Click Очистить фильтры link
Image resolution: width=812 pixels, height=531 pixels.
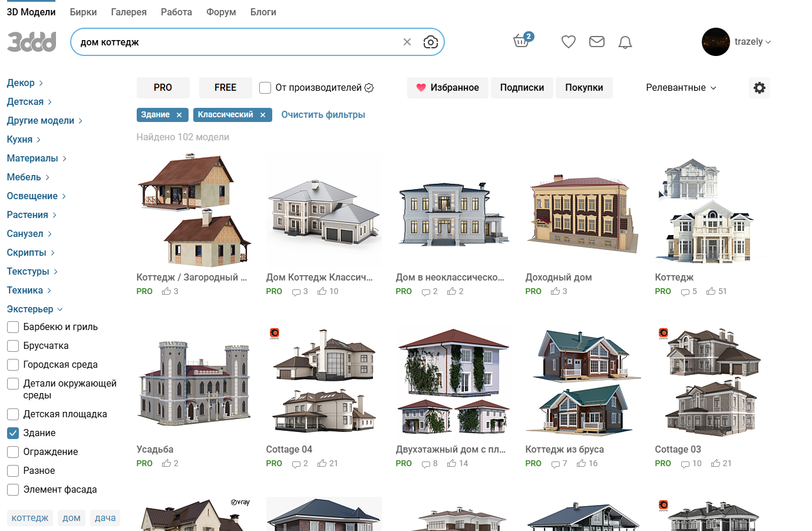323,115
